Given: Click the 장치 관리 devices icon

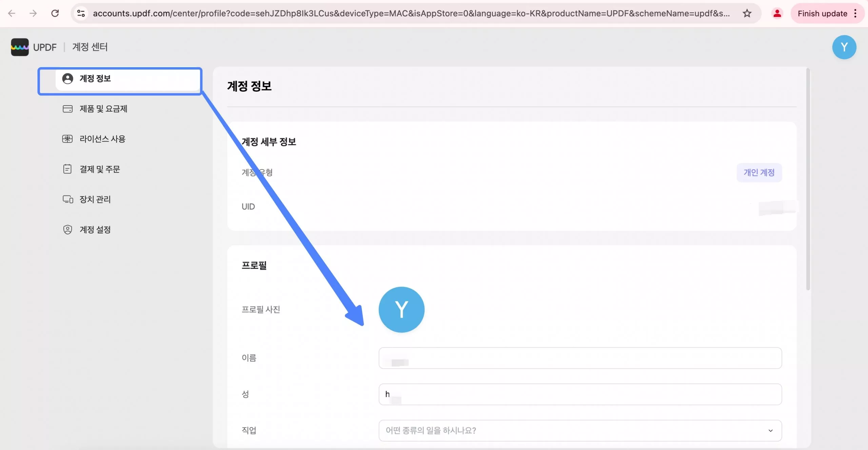Looking at the screenshot, I should (68, 199).
